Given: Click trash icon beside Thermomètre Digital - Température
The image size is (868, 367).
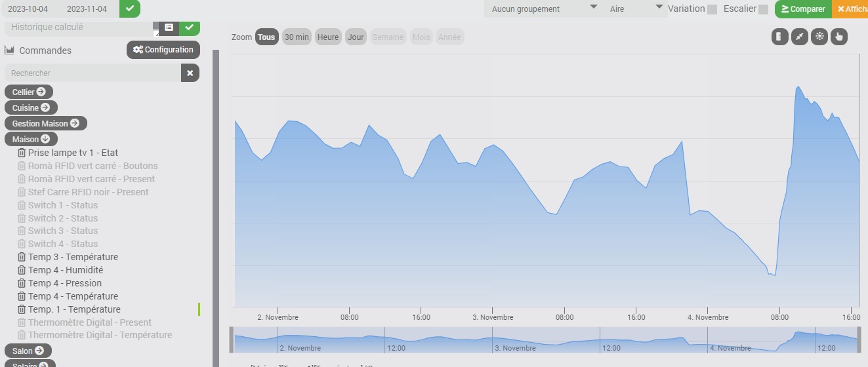Looking at the screenshot, I should (x=22, y=335).
